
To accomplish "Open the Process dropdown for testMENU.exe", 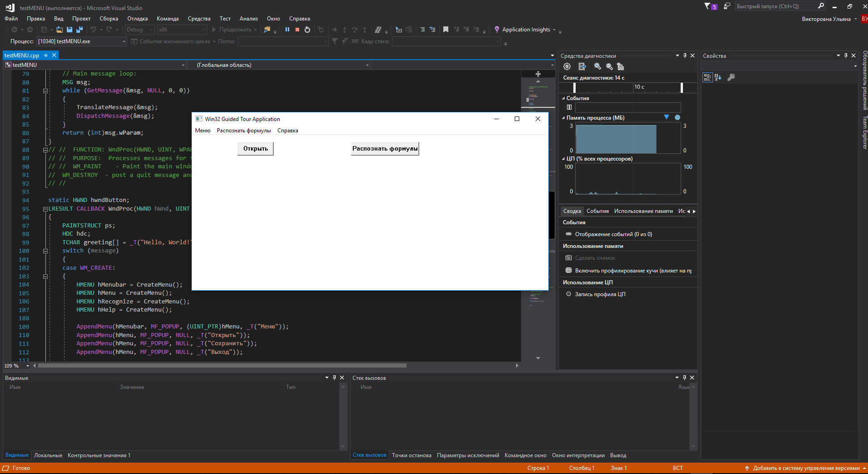I will pyautogui.click(x=124, y=41).
